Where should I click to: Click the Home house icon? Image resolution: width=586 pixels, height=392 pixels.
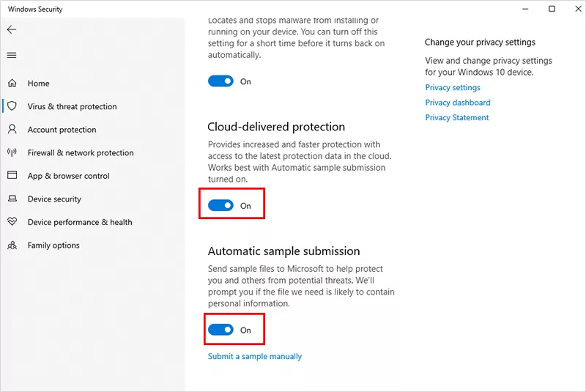(x=12, y=84)
